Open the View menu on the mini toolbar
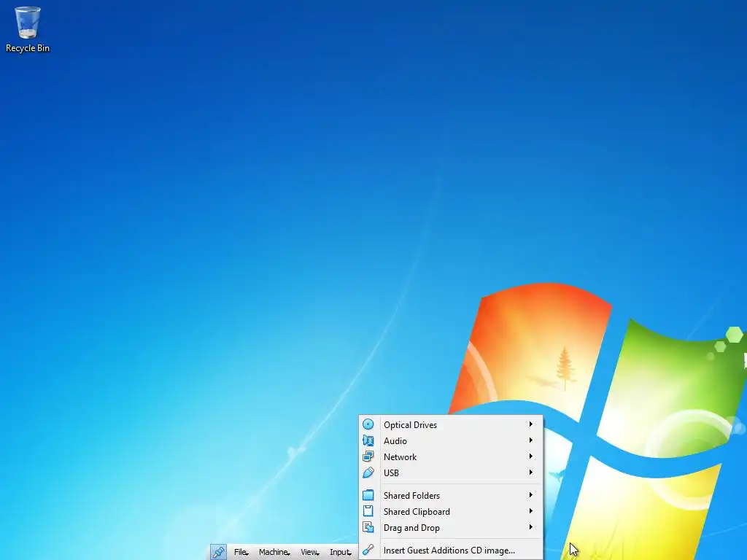 pyautogui.click(x=309, y=553)
